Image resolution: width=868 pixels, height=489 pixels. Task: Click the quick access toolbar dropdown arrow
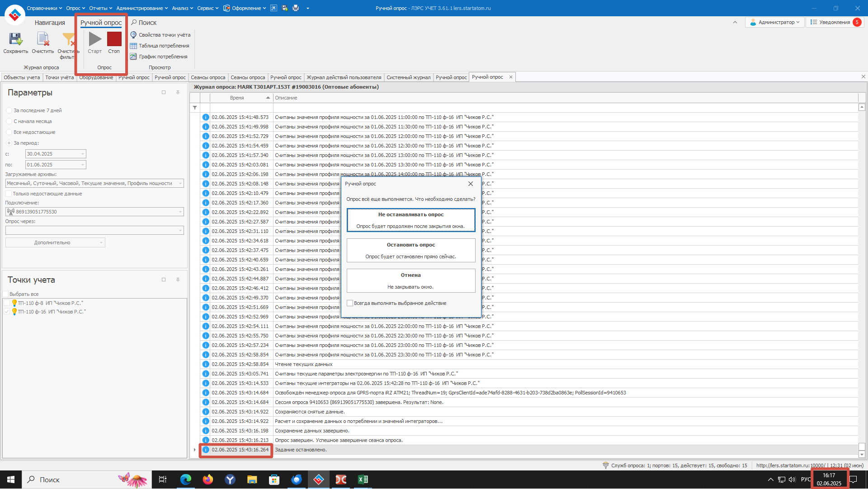pos(308,8)
